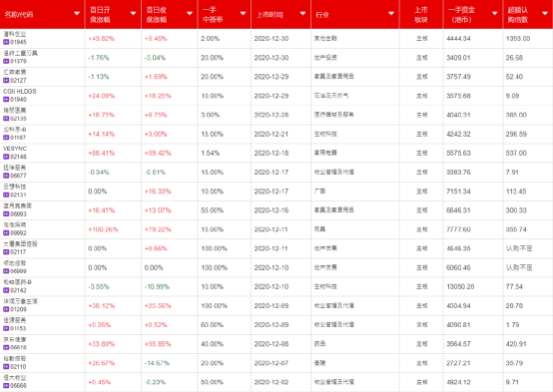This screenshot has height=392, width=553.
Task: Open stock code 09992 entry
Action: 18,233
